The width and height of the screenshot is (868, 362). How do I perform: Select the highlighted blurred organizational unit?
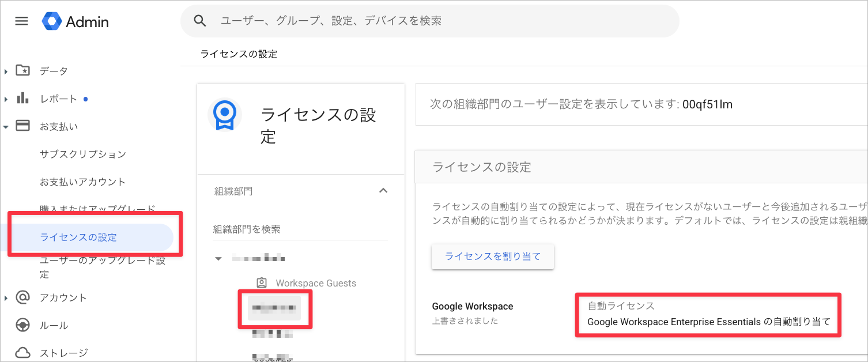(x=274, y=308)
